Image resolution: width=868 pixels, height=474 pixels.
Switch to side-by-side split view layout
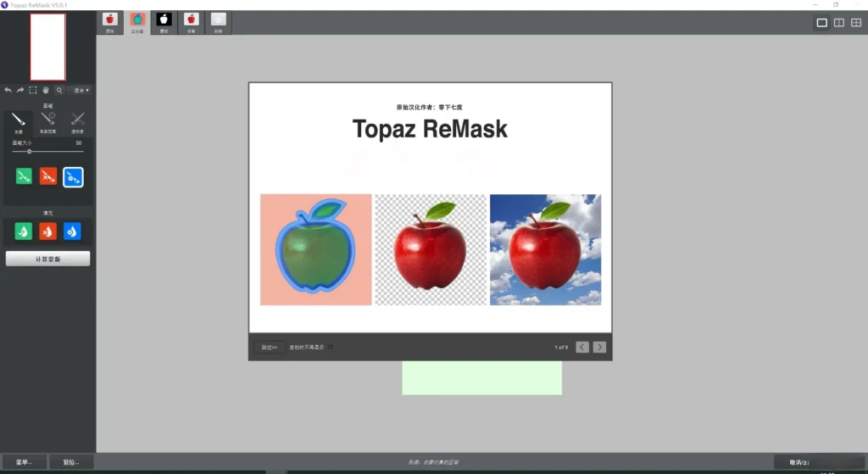coord(839,23)
